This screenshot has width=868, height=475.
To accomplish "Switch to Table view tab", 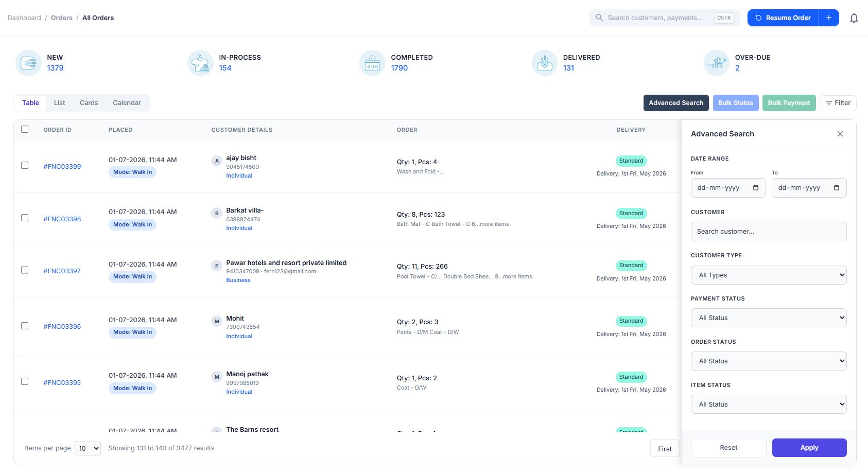I will (x=30, y=103).
